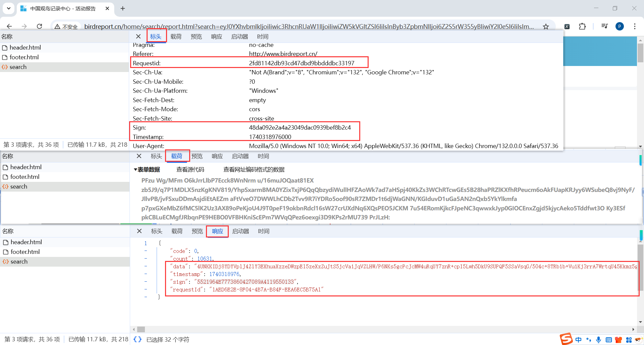
Task: Toggle Chinese/English mode 中 in Sogou bar
Action: [578, 340]
